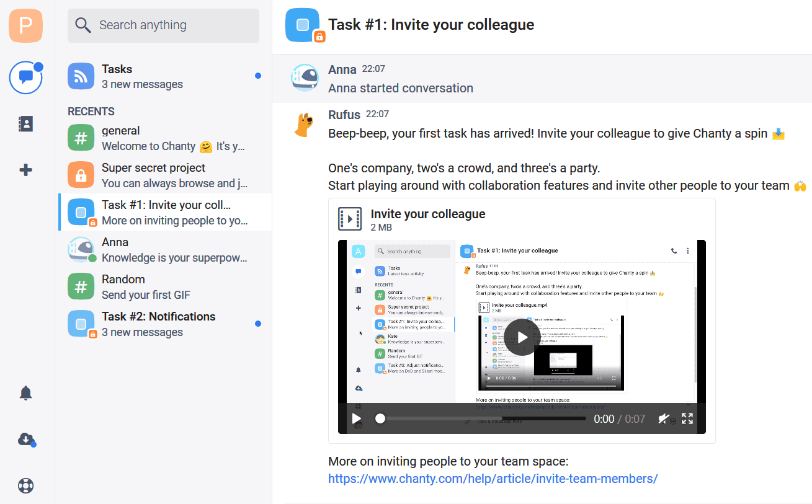Click the Task #1 conversation header title
Viewport: 812px width, 504px height.
(431, 25)
